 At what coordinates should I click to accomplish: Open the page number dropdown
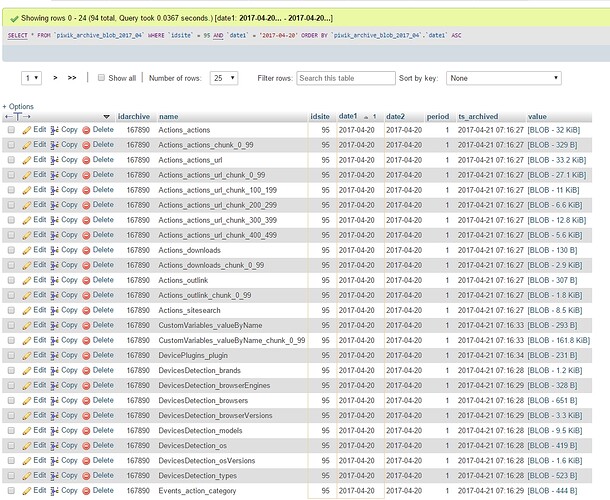[31, 78]
